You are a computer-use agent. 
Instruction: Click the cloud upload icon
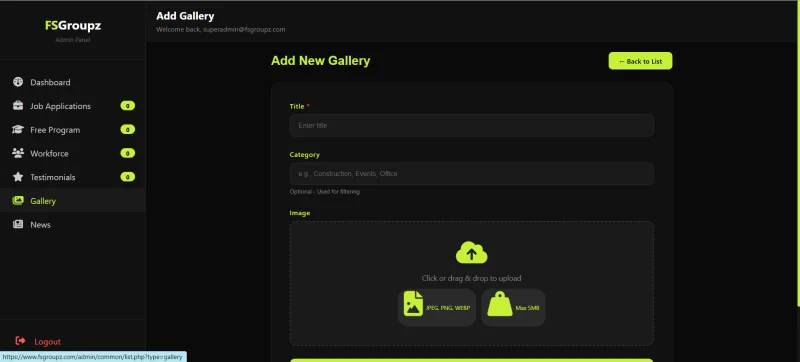point(471,253)
